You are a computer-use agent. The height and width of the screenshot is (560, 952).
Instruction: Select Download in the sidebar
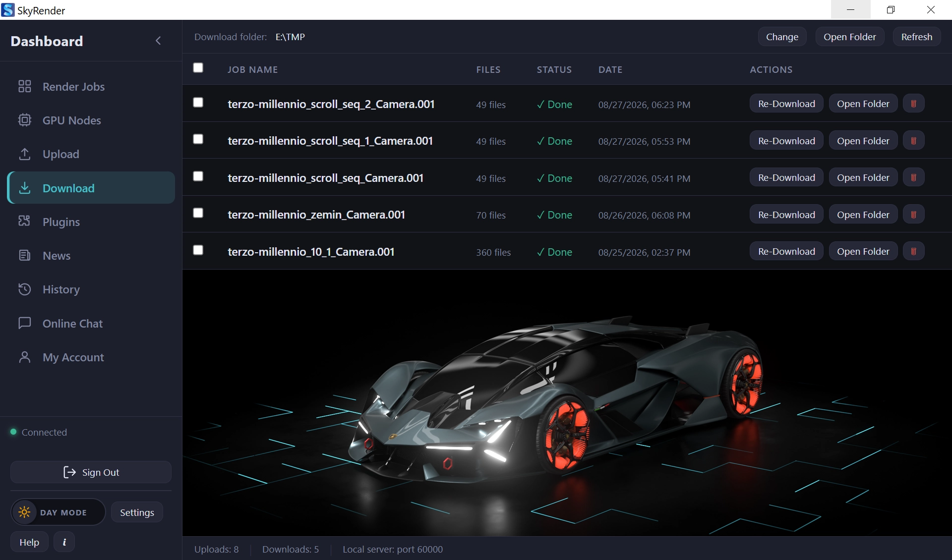[x=91, y=188]
